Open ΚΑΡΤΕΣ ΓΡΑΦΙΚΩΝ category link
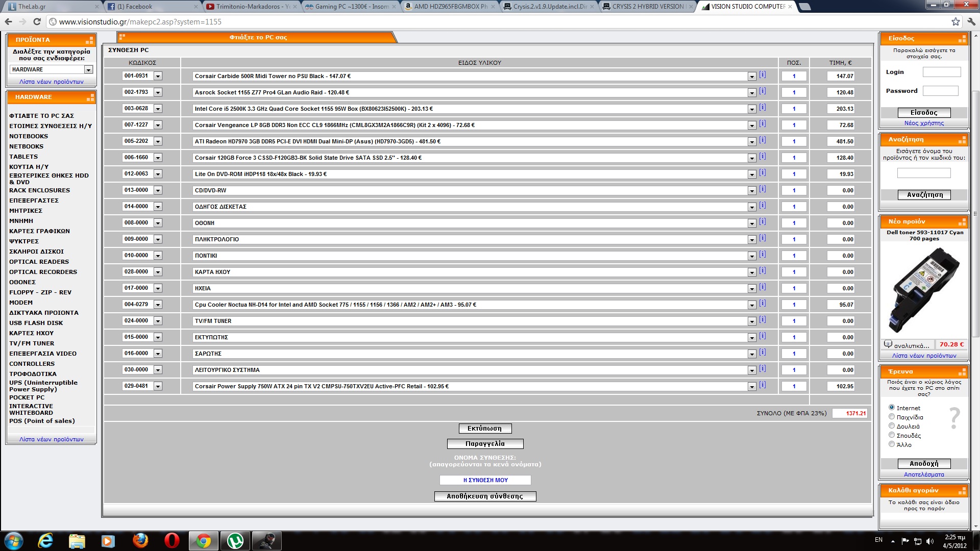980x551 pixels. (39, 231)
